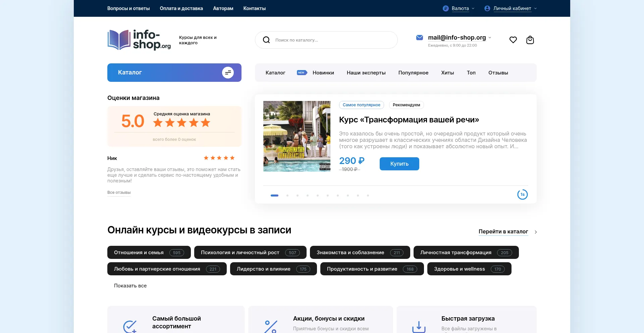Show all categories via Показать все
This screenshot has height=333, width=644.
pos(130,286)
